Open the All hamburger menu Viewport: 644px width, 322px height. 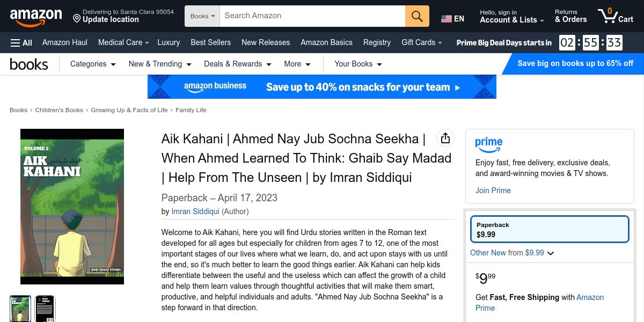pos(21,43)
